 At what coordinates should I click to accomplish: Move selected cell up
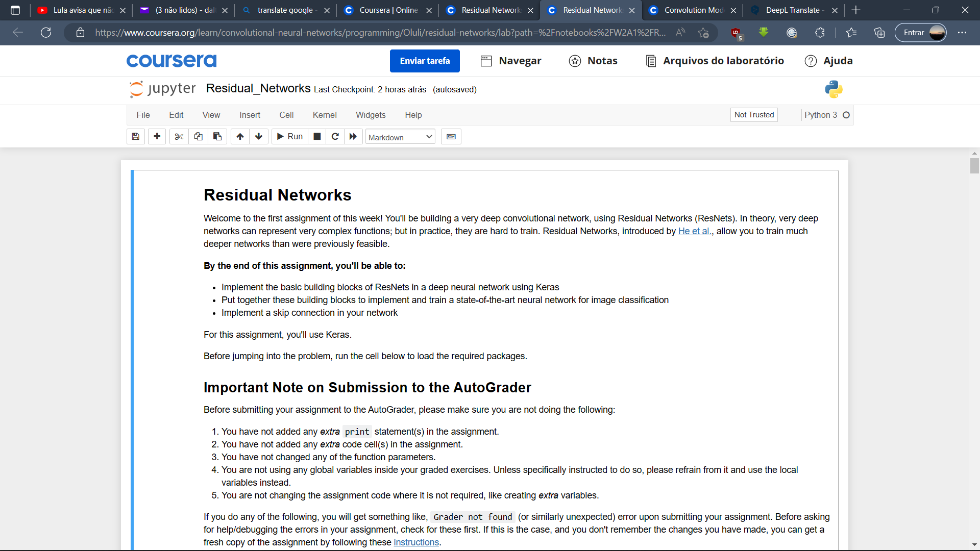point(240,136)
